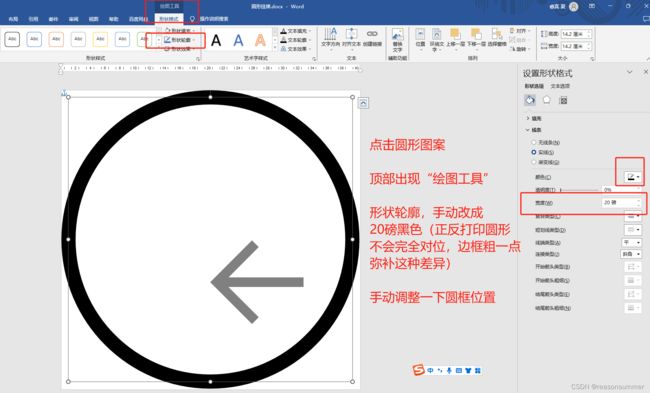Switch to 形状选项 shape options in format pane
Screen dimensions: 650x393
(534, 86)
